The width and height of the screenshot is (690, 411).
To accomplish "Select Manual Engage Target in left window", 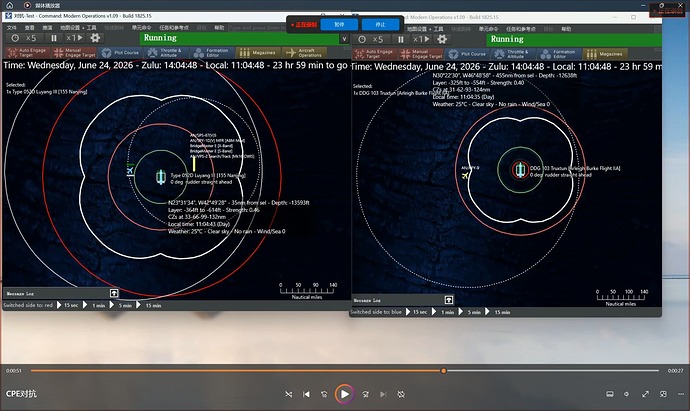I will point(74,53).
